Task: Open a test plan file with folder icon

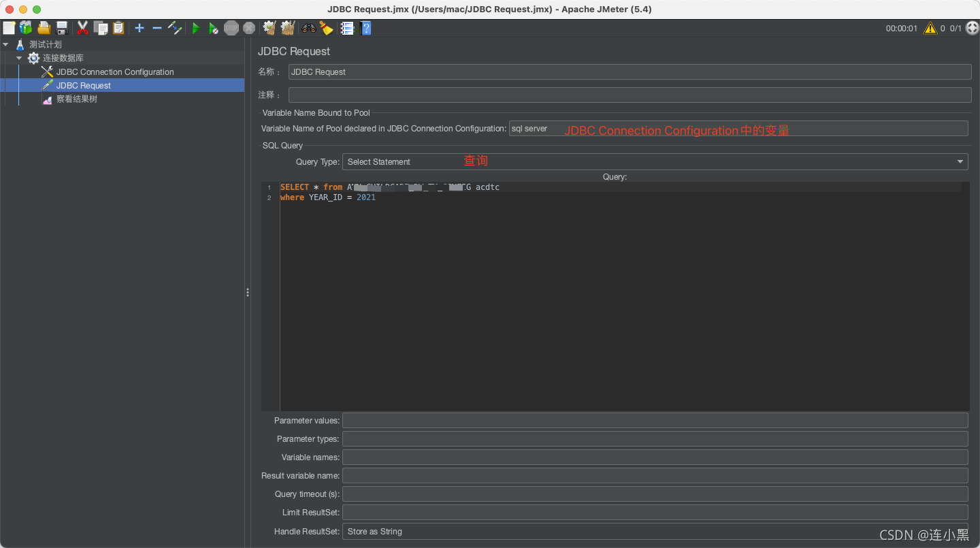Action: [44, 28]
